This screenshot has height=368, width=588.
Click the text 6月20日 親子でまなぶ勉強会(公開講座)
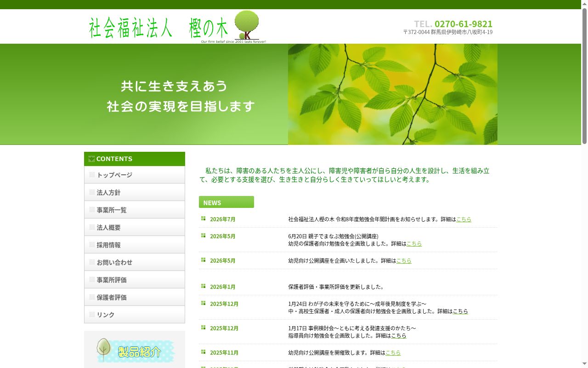click(334, 236)
